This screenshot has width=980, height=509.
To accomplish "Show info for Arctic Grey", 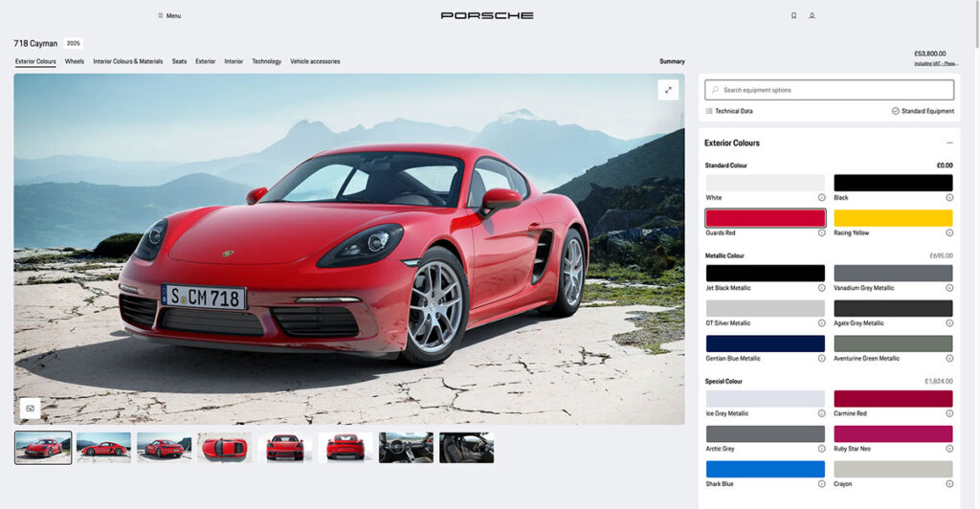I will tap(822, 449).
